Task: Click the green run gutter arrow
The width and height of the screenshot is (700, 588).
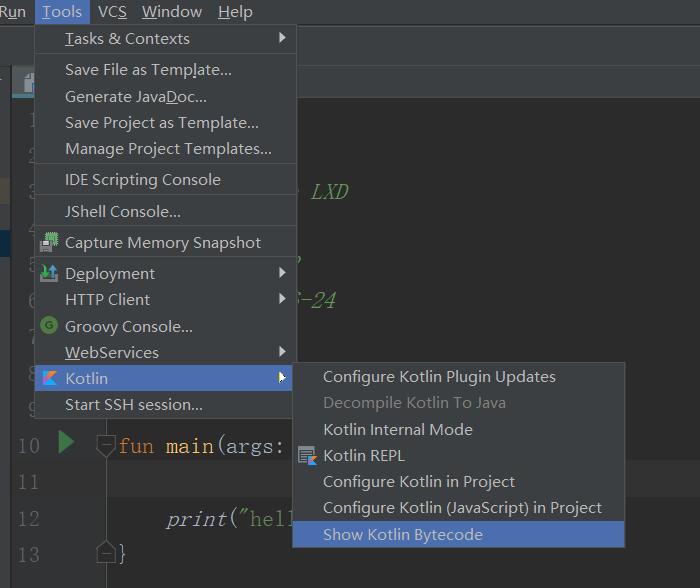Action: 66,442
